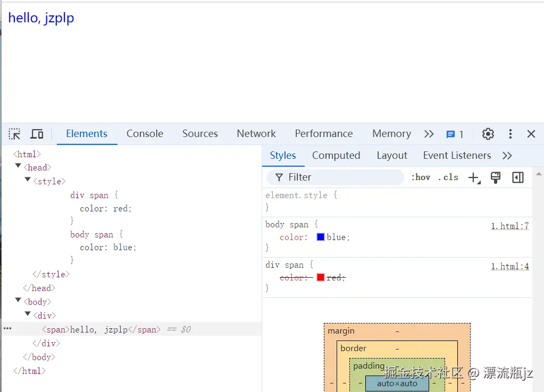Toggle the device toolbar icon
Screen dimensions: 544x392
click(x=37, y=134)
